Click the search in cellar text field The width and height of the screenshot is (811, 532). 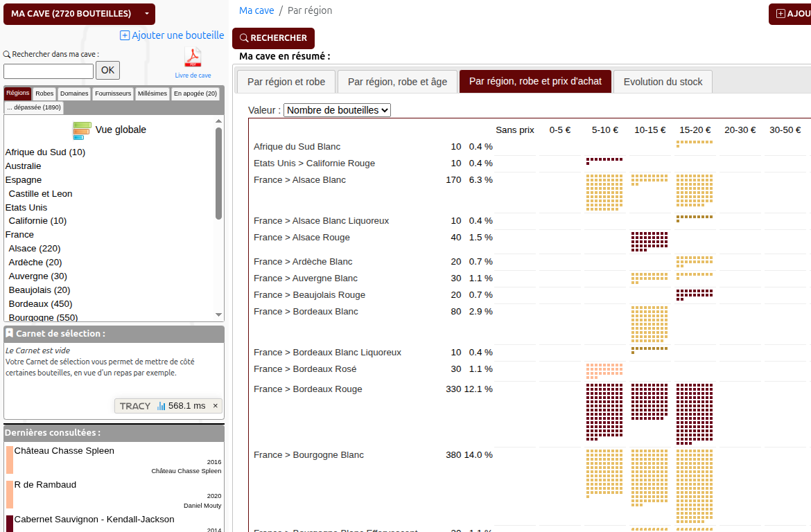point(49,71)
